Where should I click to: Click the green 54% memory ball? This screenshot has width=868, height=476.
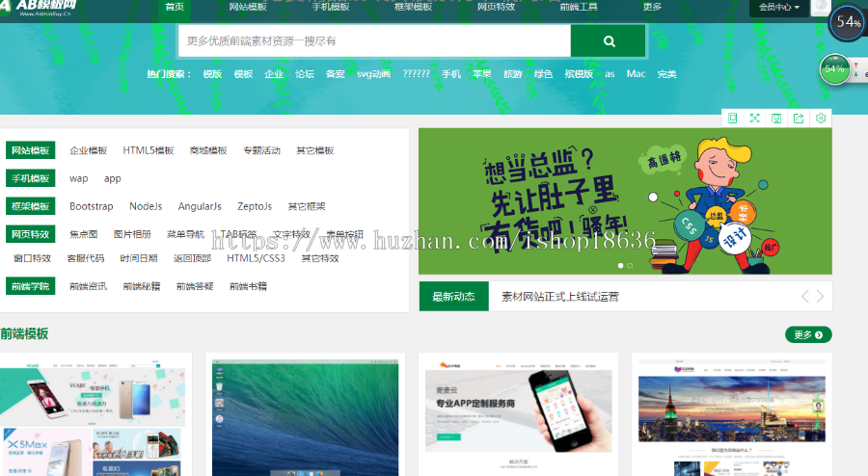coord(834,69)
